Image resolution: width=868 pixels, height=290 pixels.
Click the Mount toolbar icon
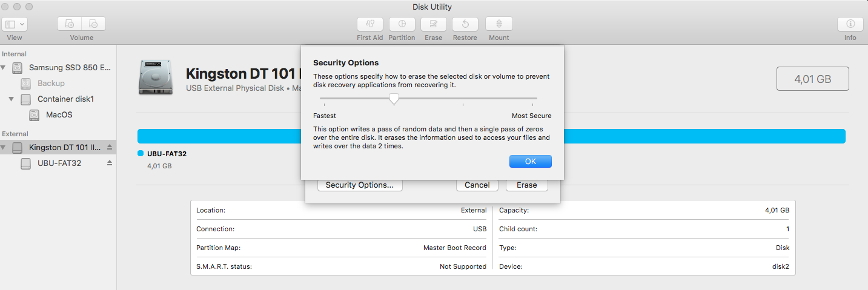(x=499, y=24)
